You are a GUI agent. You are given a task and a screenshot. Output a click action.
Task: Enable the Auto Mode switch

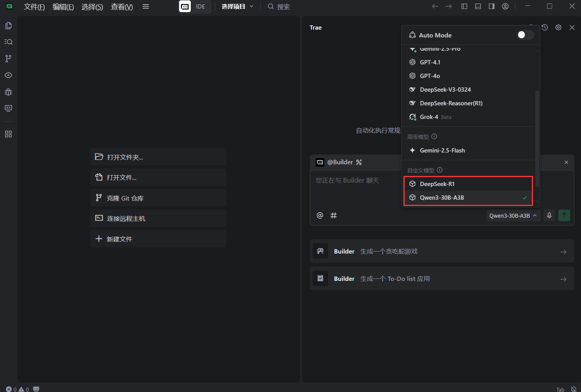point(525,35)
